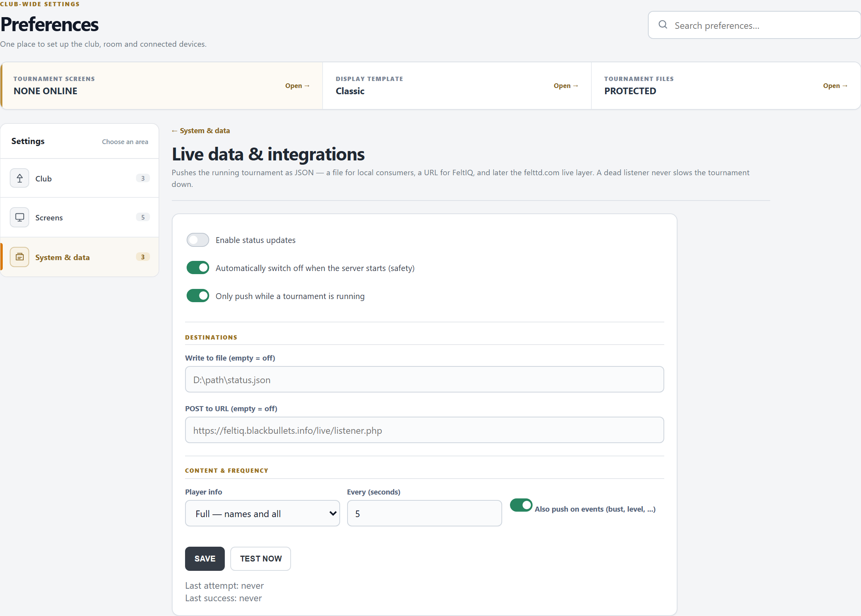861x616 pixels.
Task: Open the Player info dropdown
Action: [263, 513]
